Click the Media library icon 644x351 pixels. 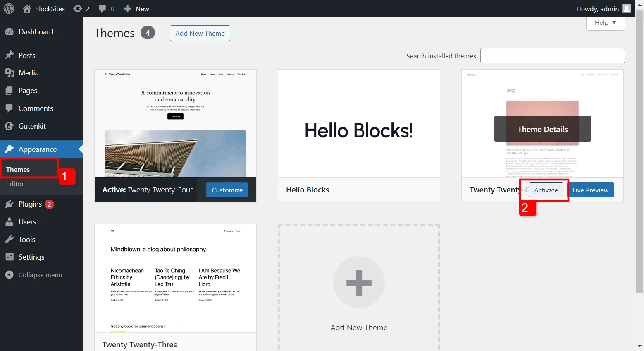[x=9, y=73]
